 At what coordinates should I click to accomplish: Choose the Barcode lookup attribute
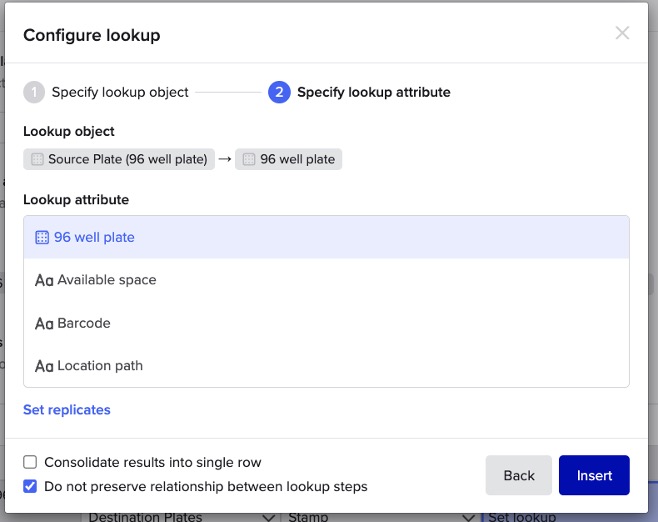[84, 324]
